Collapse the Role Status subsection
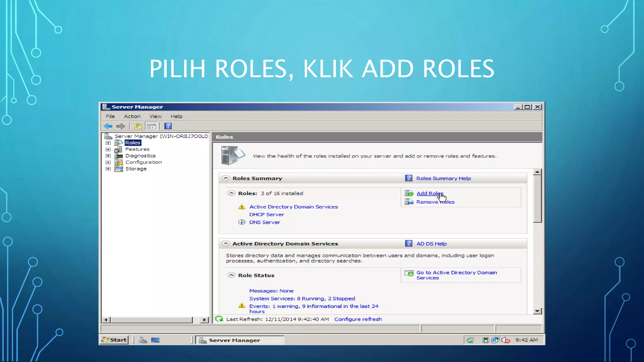 [231, 275]
